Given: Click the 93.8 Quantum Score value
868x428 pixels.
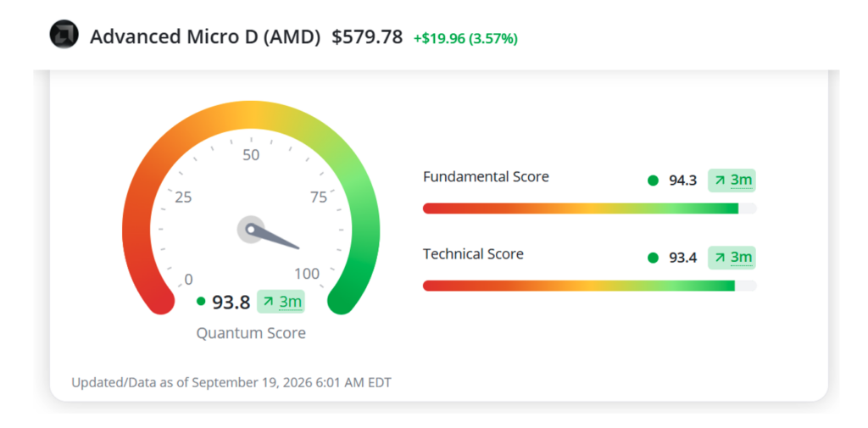Looking at the screenshot, I should 231,303.
